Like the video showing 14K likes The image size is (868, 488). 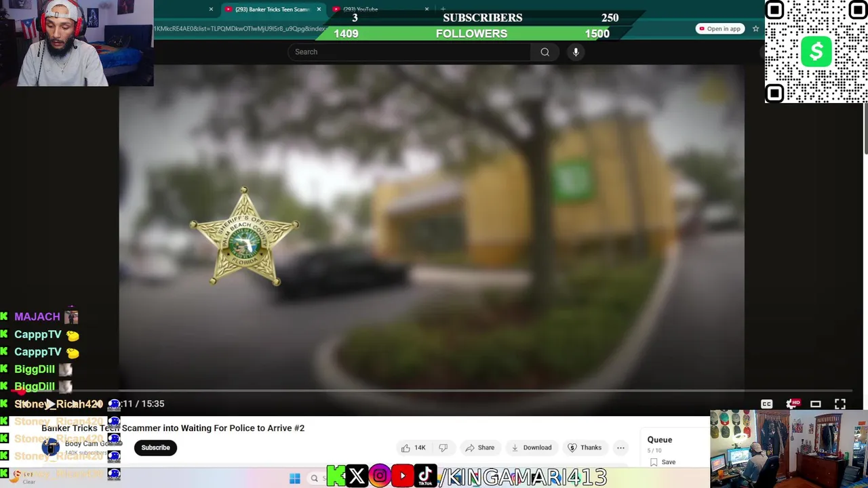pos(413,447)
